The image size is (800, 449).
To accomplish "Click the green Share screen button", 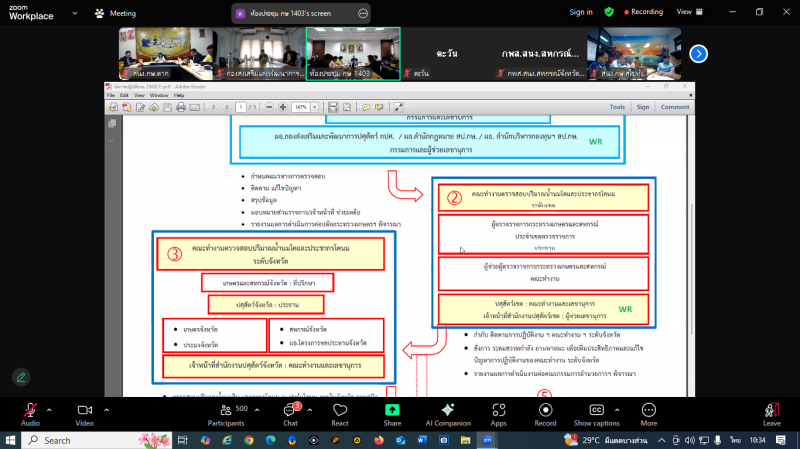I will [x=392, y=411].
